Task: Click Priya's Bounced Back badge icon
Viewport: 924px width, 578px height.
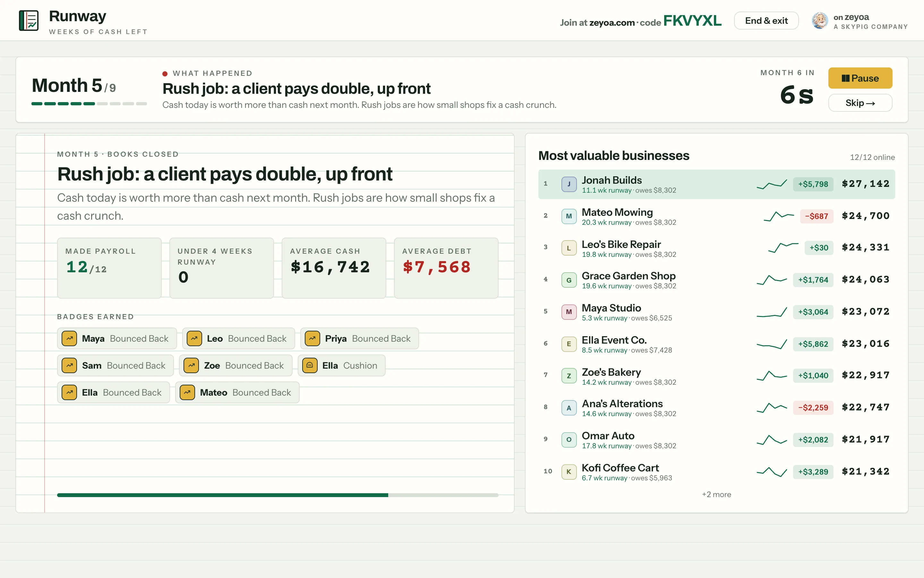Action: click(312, 339)
